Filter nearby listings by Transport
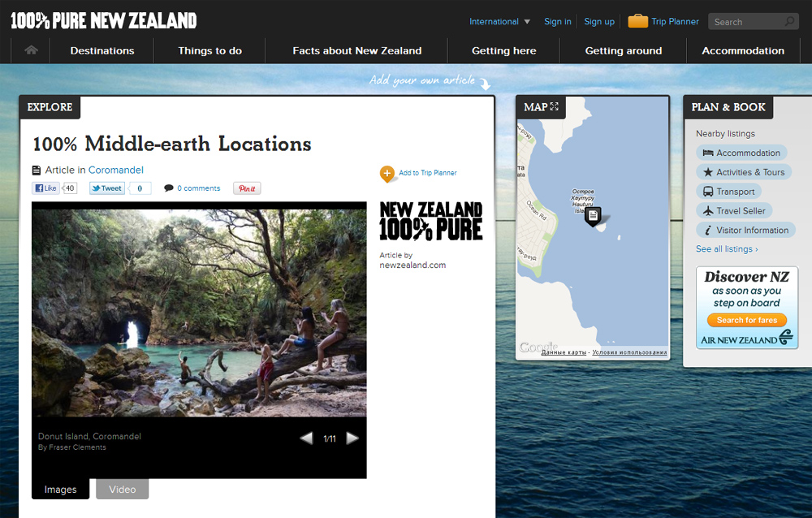 (x=728, y=191)
